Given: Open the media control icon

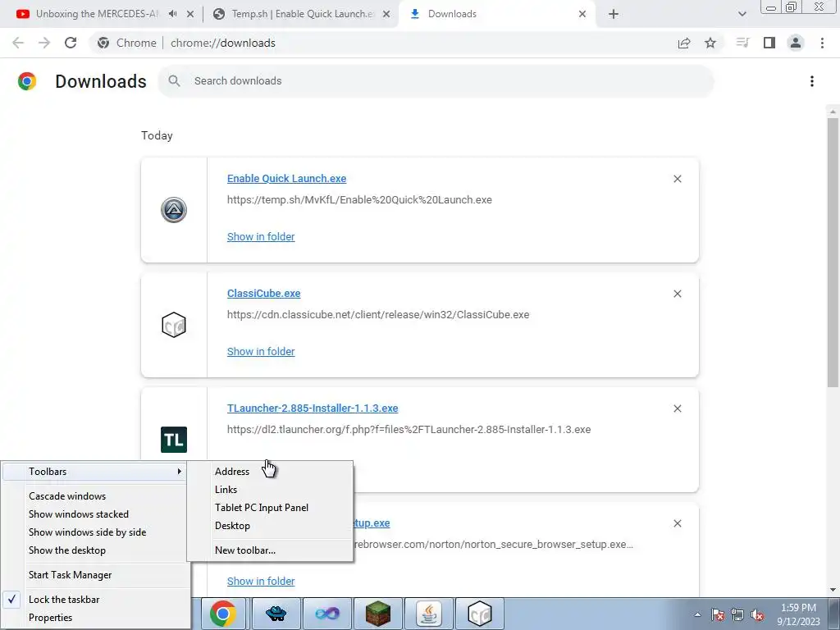Looking at the screenshot, I should [x=742, y=43].
